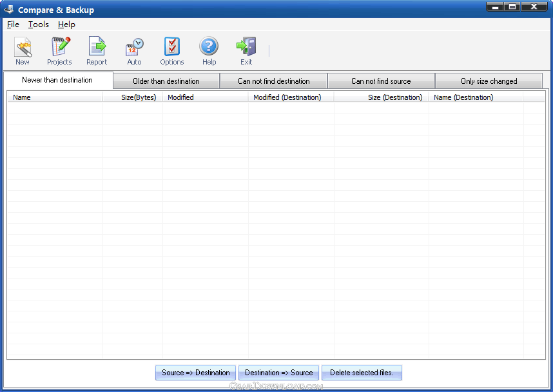Minimize the Compare & Backup window
Viewport: 553px width, 392px height.
tap(495, 6)
